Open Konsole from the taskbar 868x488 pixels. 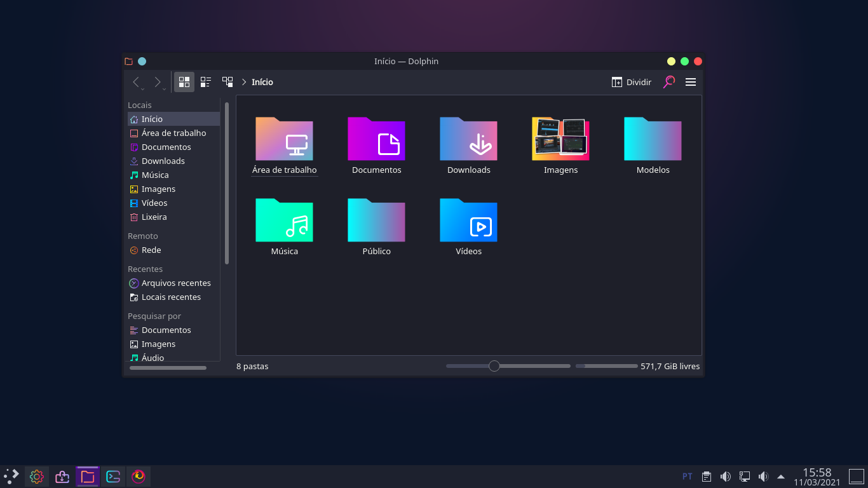point(112,476)
